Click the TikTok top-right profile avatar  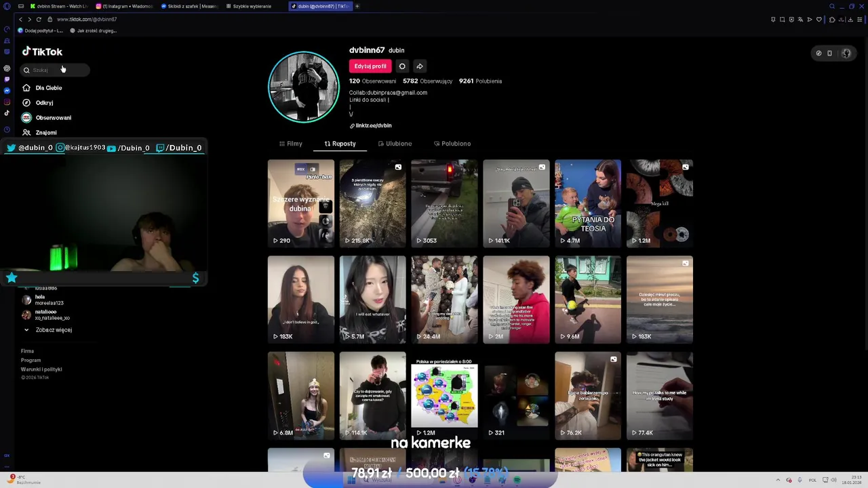(x=846, y=53)
